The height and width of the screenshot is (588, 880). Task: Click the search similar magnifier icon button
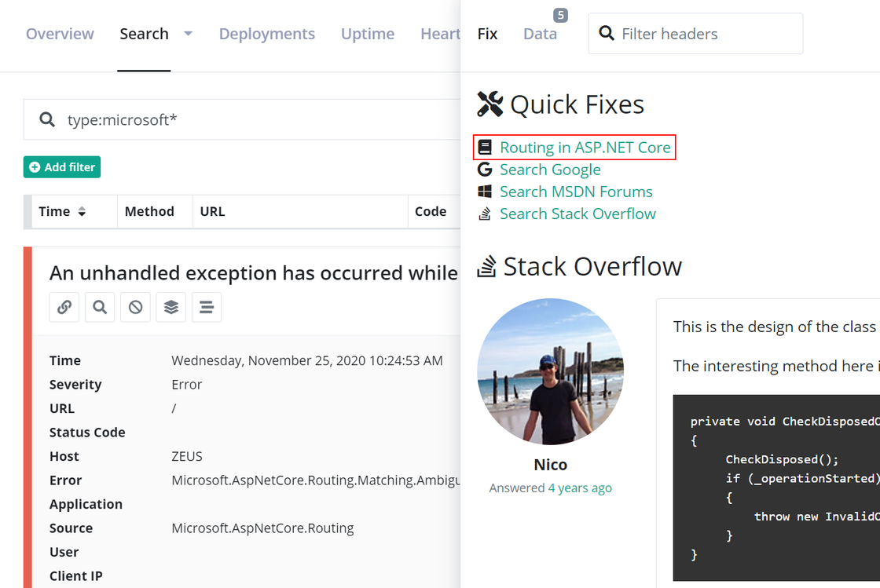pos(100,307)
